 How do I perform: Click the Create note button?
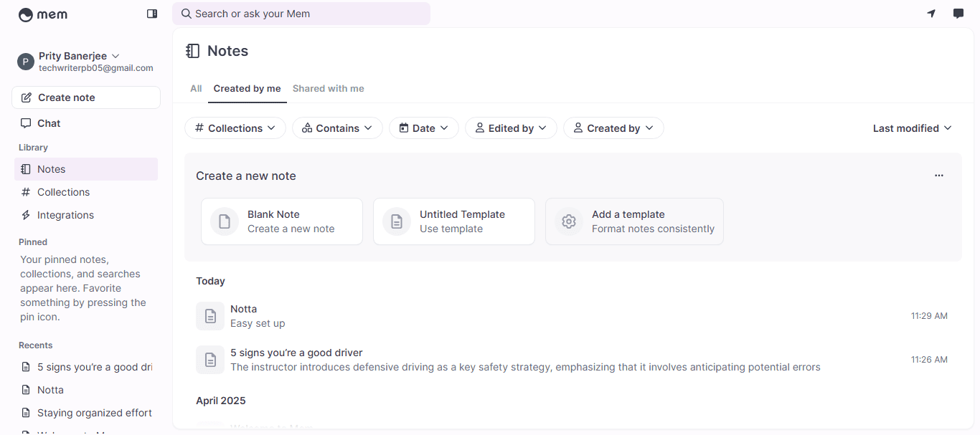pyautogui.click(x=86, y=97)
